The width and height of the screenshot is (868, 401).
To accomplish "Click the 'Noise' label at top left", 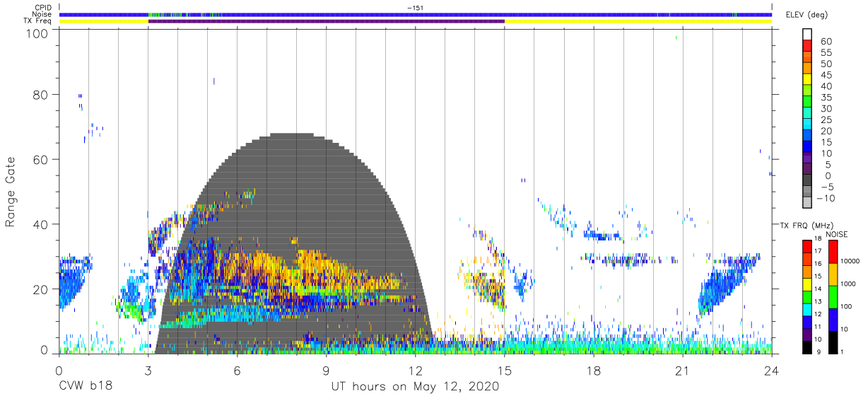I will (42, 14).
